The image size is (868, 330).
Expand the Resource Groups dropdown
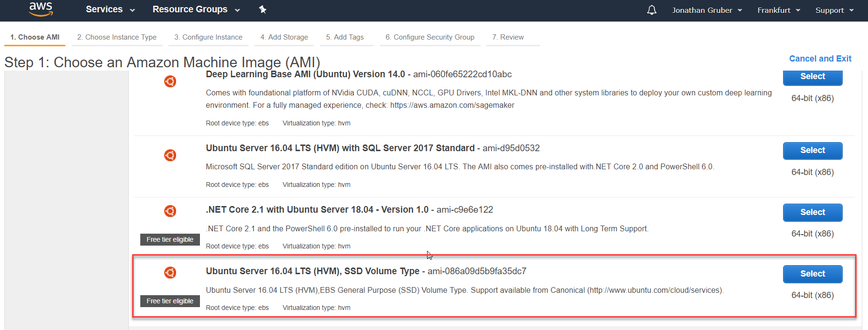point(196,10)
